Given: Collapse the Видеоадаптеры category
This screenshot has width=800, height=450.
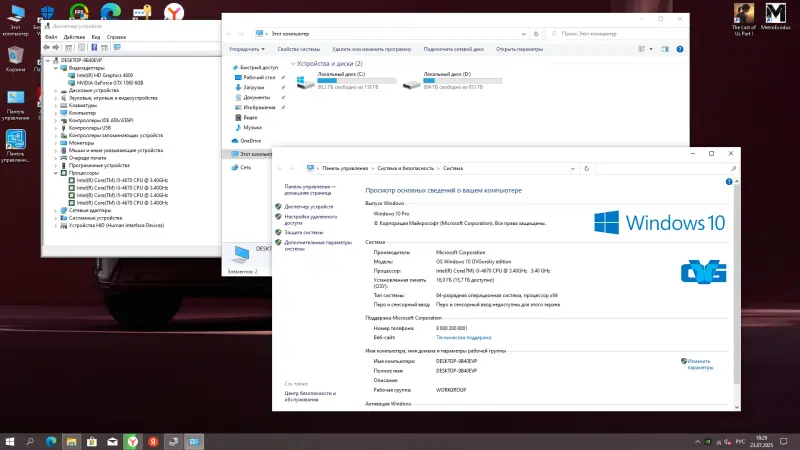Looking at the screenshot, I should pyautogui.click(x=56, y=68).
